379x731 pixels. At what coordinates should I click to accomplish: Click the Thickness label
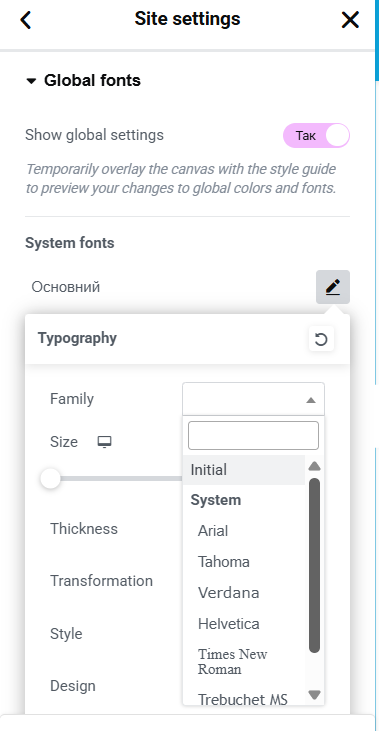pos(84,529)
